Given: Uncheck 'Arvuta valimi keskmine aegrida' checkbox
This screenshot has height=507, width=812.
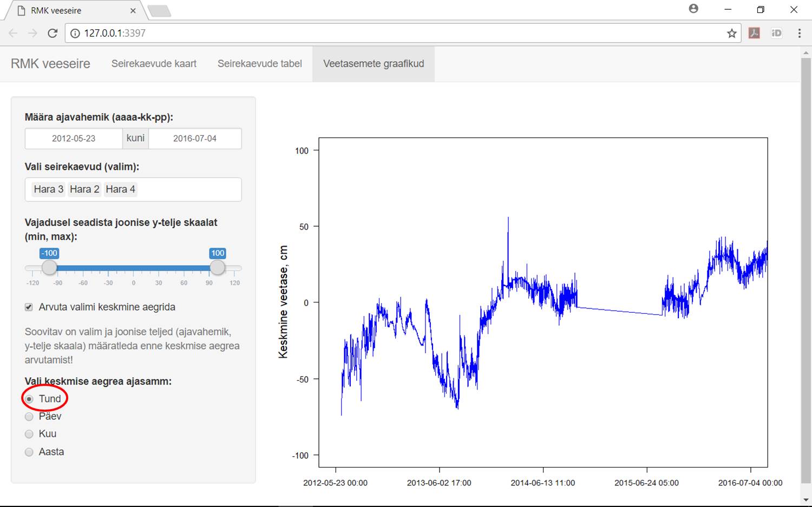Looking at the screenshot, I should [29, 307].
